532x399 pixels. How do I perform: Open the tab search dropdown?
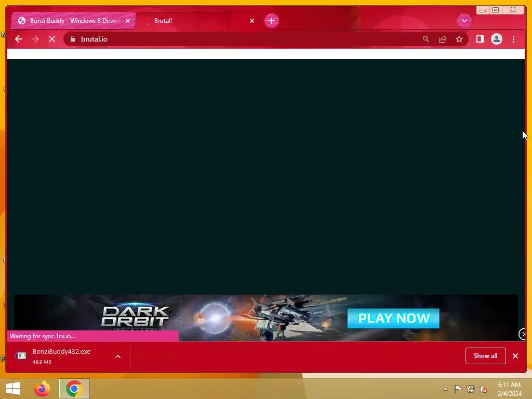[464, 21]
